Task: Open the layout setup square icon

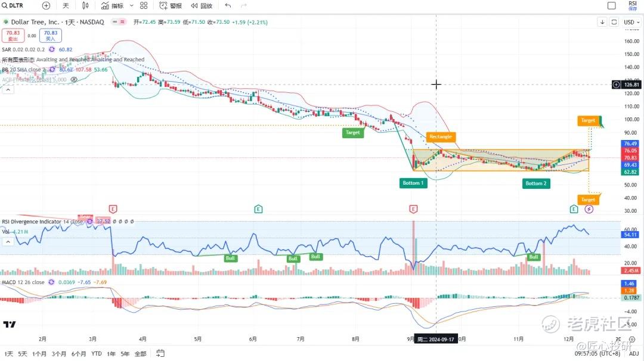Action: pos(612,5)
